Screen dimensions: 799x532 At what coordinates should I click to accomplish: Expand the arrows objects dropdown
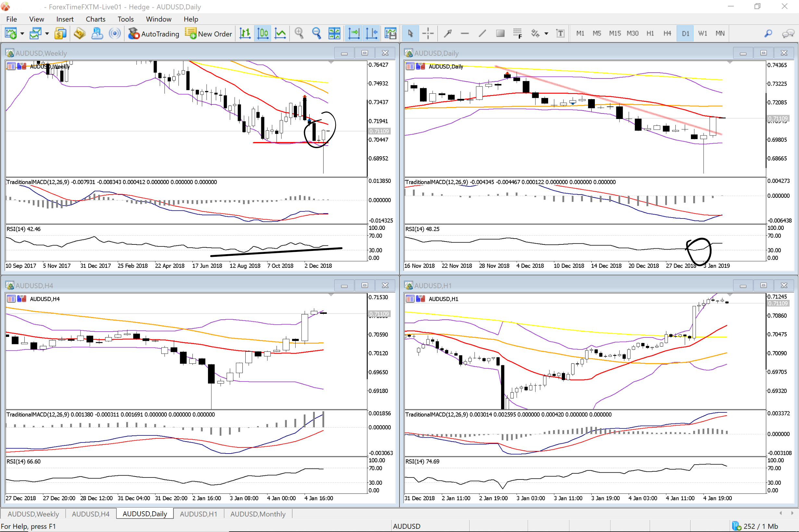(x=547, y=34)
